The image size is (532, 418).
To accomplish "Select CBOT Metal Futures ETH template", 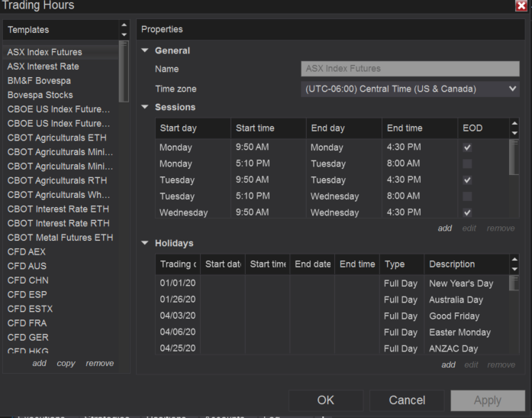I will [61, 238].
